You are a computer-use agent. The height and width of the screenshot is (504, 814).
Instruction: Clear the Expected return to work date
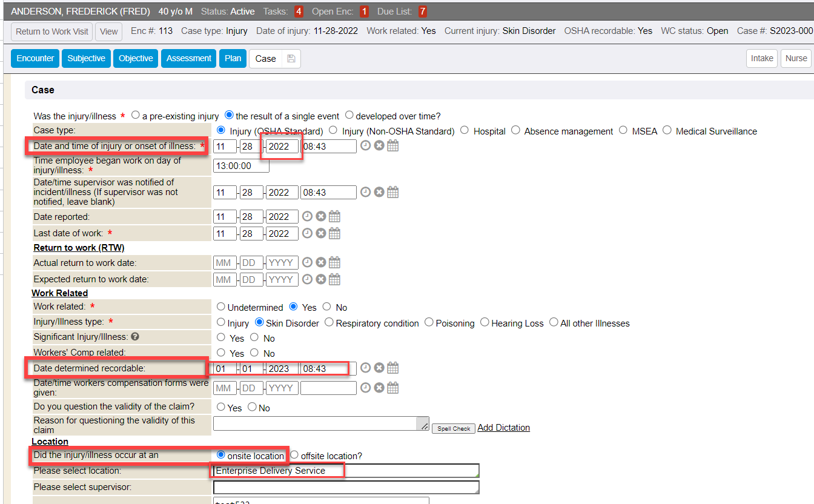(x=321, y=280)
